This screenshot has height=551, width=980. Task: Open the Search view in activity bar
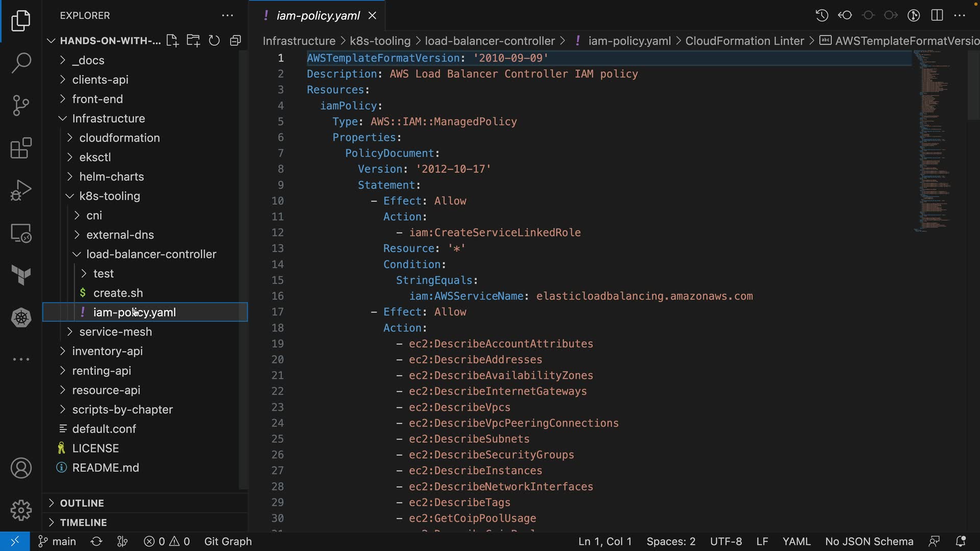(x=21, y=63)
